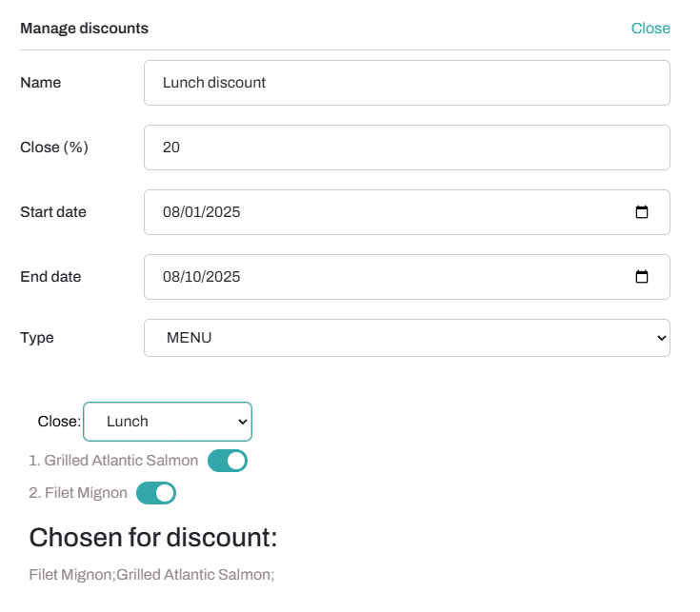Open the Start date calendar picker
The width and height of the screenshot is (700, 612).
click(642, 212)
